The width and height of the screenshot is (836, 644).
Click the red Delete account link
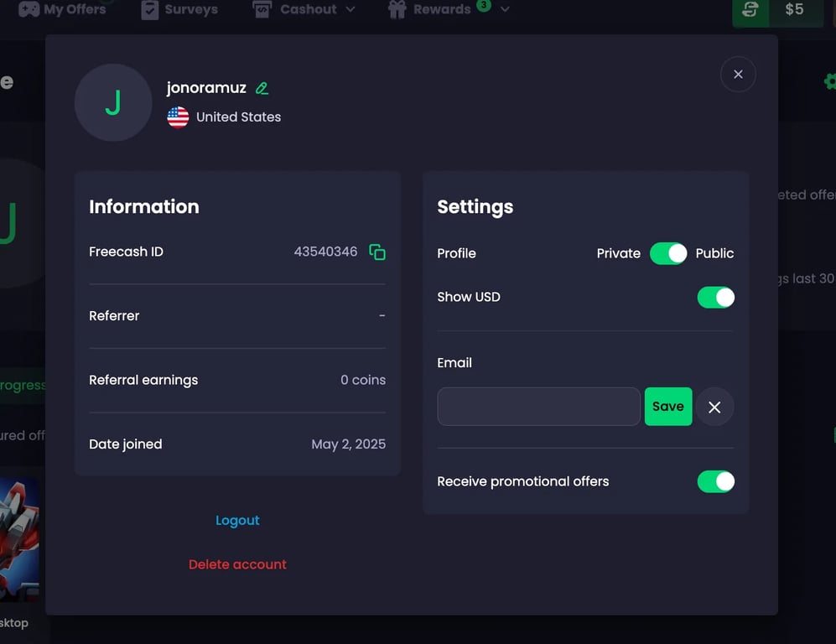[237, 564]
